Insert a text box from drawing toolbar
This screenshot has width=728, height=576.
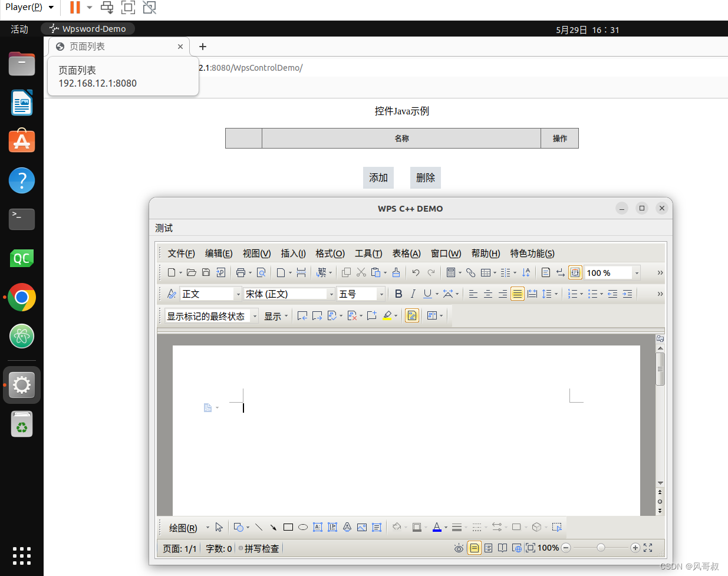[318, 527]
